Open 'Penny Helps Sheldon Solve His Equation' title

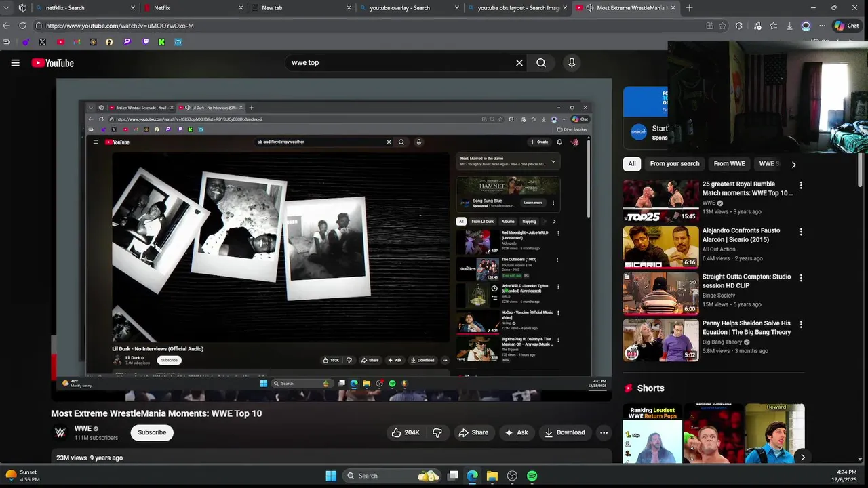pyautogui.click(x=747, y=328)
